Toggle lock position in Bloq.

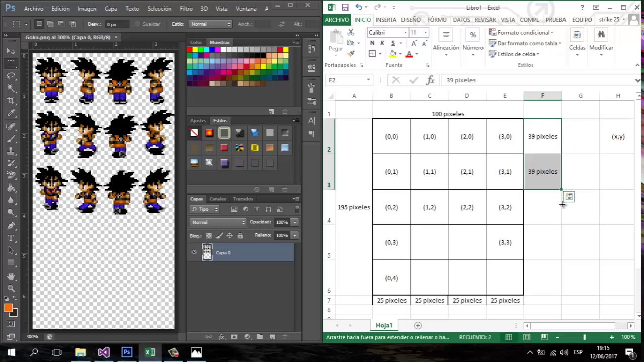[229, 235]
